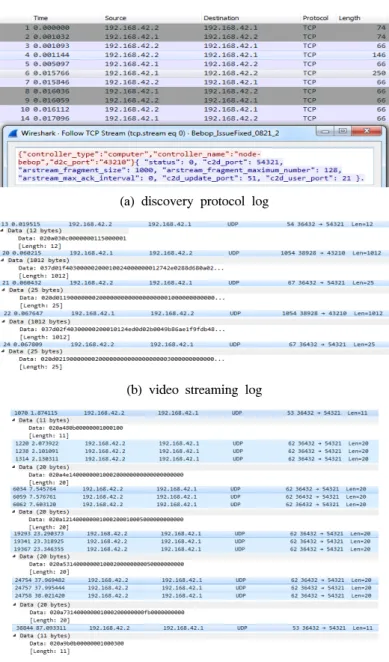The image size is (389, 662).
Task: Select UDP packet 1220 at time 2.073922
Action: [195, 444]
